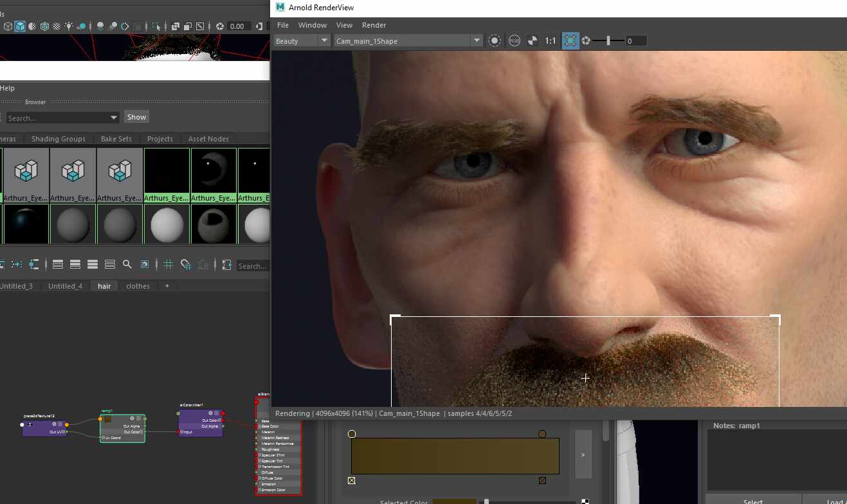
Task: Click the color wheel pie icon in RenderView
Action: click(532, 40)
